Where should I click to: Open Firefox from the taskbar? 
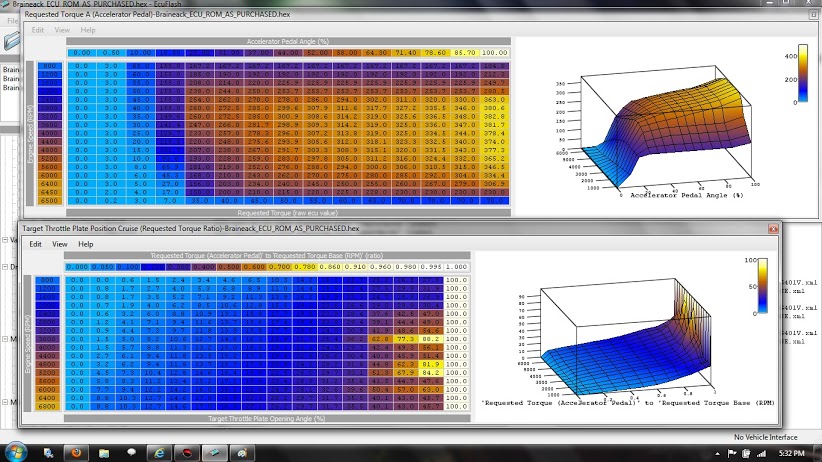point(74,451)
